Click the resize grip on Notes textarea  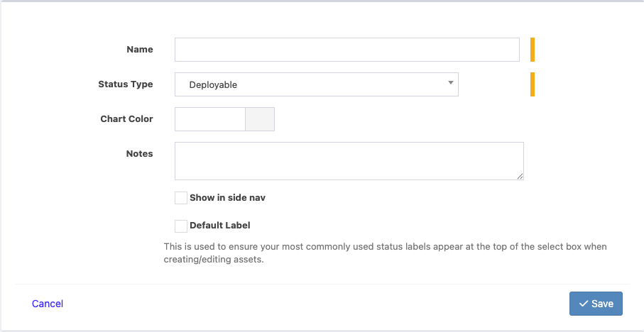click(x=520, y=176)
